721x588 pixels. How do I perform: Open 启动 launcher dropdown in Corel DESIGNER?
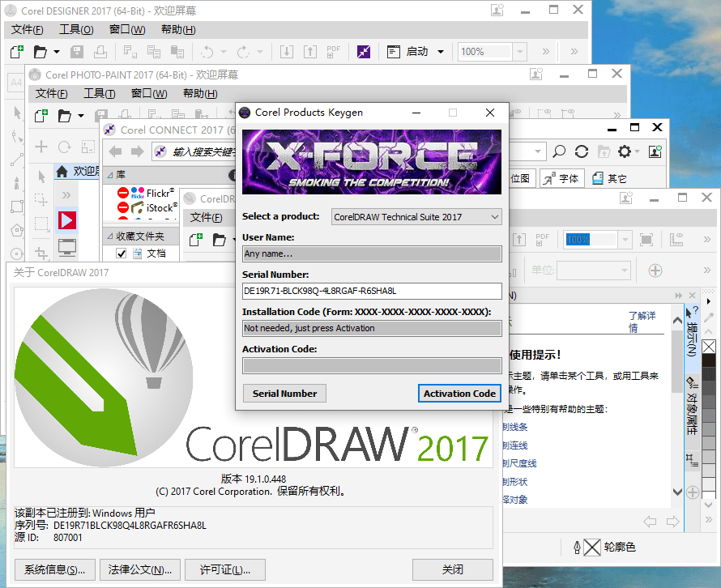click(441, 52)
